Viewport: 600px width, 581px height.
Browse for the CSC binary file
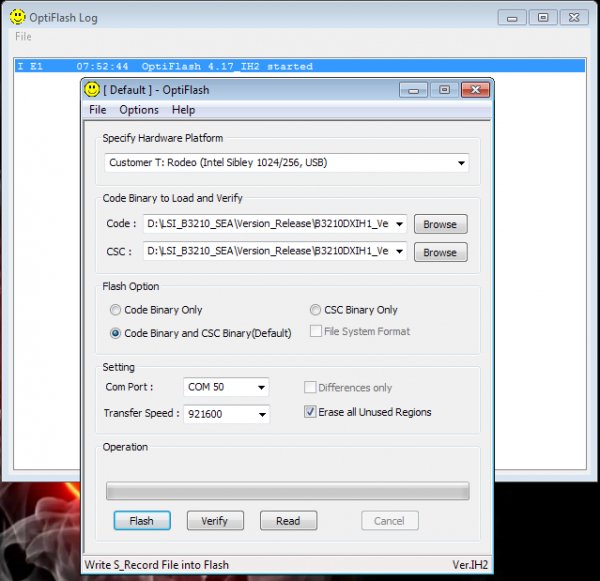point(440,253)
